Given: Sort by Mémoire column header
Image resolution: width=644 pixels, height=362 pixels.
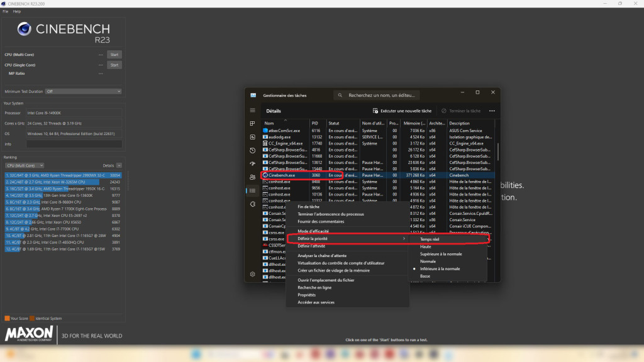Looking at the screenshot, I should click(x=414, y=123).
